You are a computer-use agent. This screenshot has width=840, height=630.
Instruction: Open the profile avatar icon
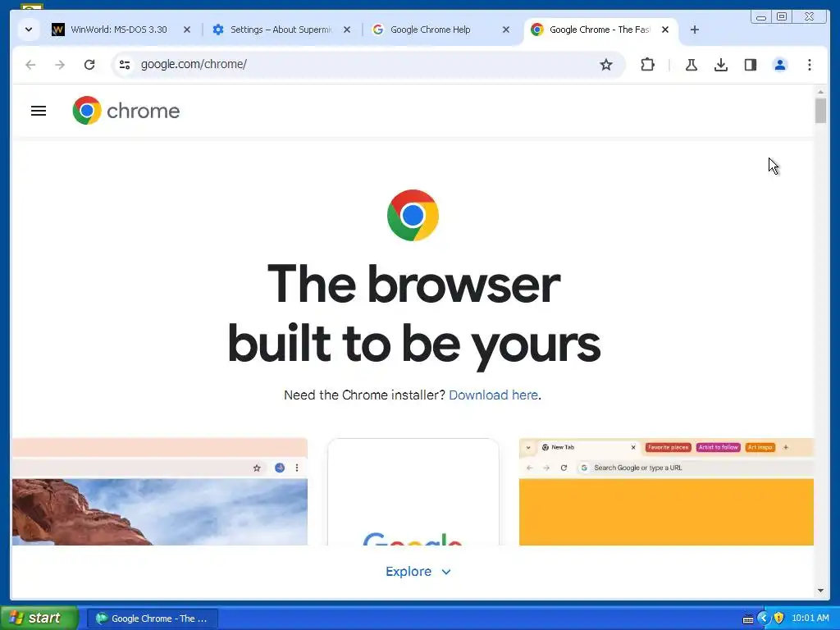tap(780, 65)
